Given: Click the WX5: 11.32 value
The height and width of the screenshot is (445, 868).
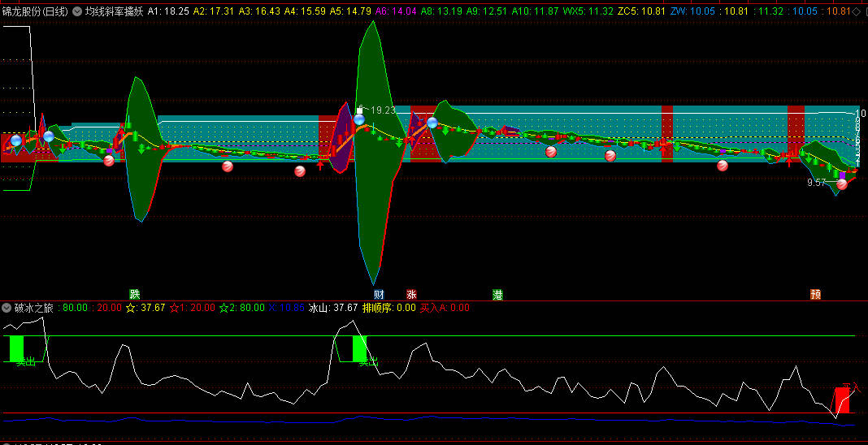Looking at the screenshot, I should (x=588, y=11).
